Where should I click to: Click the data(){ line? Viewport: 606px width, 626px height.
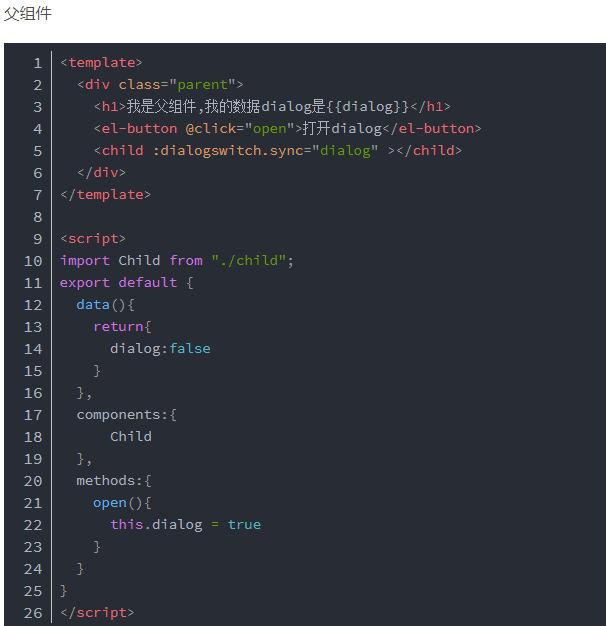[x=105, y=305]
